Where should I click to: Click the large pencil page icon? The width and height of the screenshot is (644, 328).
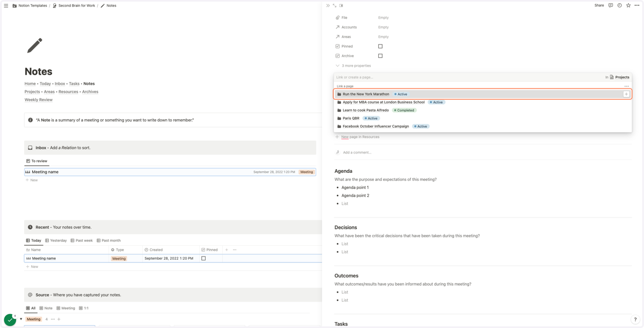(x=34, y=46)
